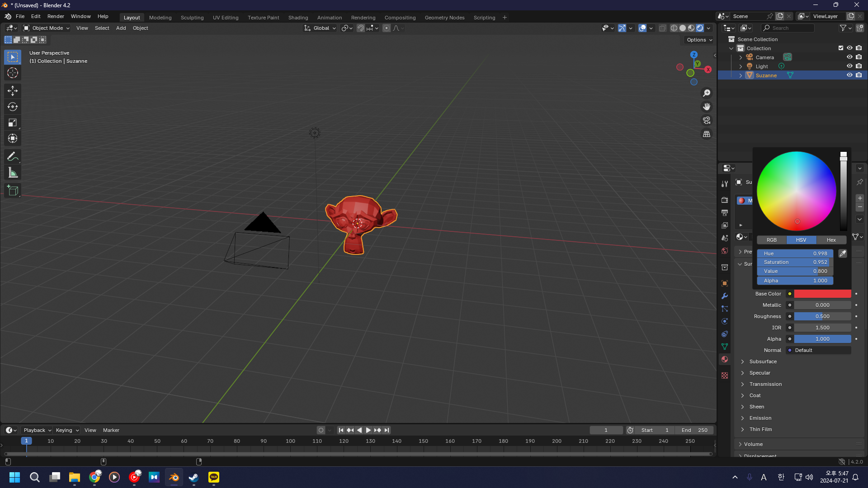
Task: Open the Material properties tab icon
Action: 725,359
